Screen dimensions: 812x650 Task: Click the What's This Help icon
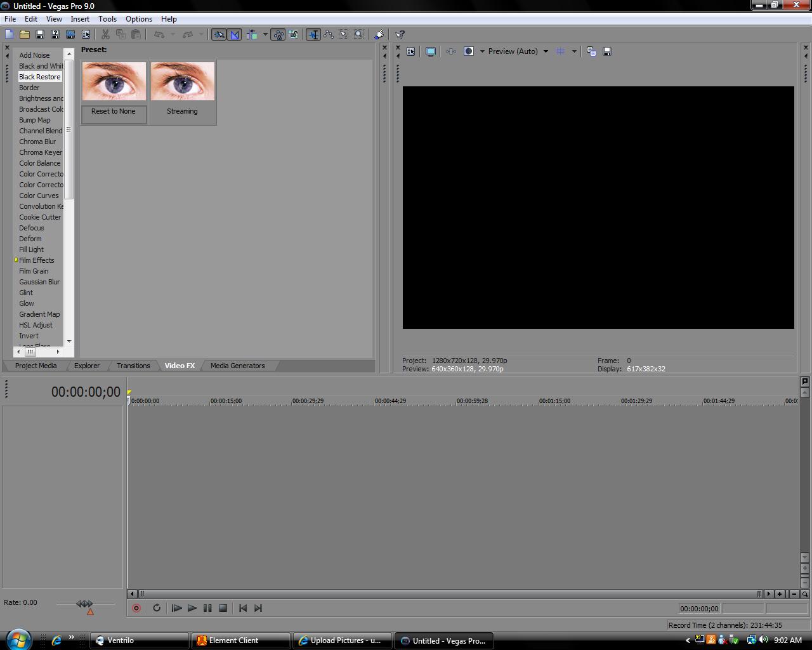coord(400,34)
